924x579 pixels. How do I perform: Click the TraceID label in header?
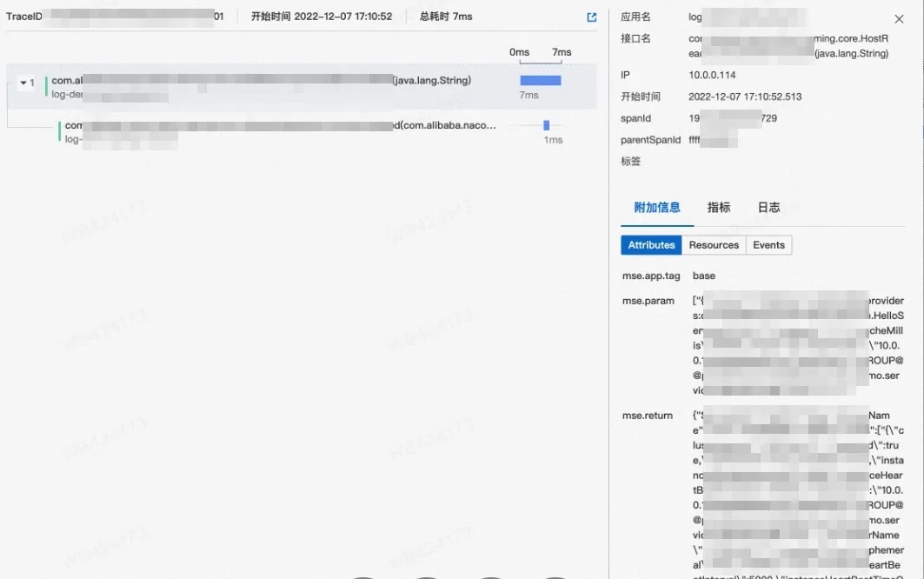tap(23, 17)
